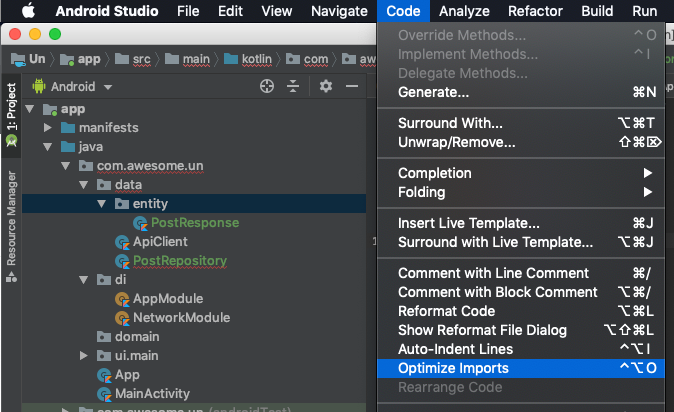Select the MainActivity file
674x412 pixels.
[152, 394]
